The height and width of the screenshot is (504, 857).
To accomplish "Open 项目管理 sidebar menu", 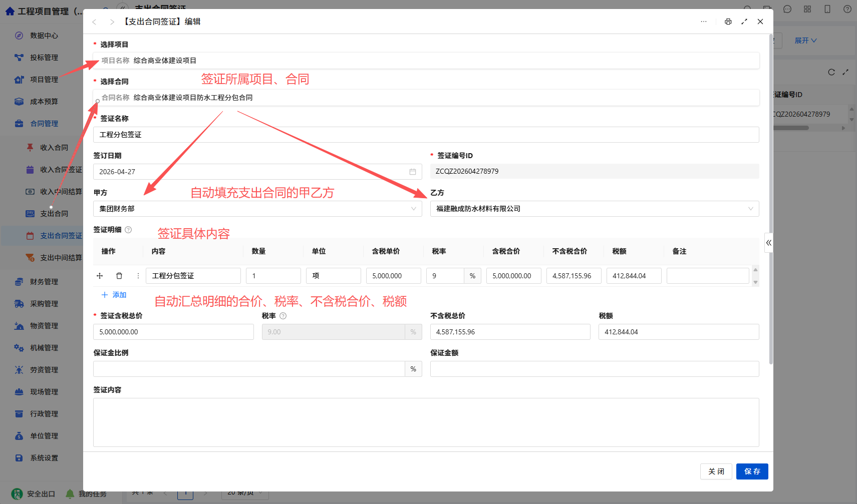I will tap(44, 80).
